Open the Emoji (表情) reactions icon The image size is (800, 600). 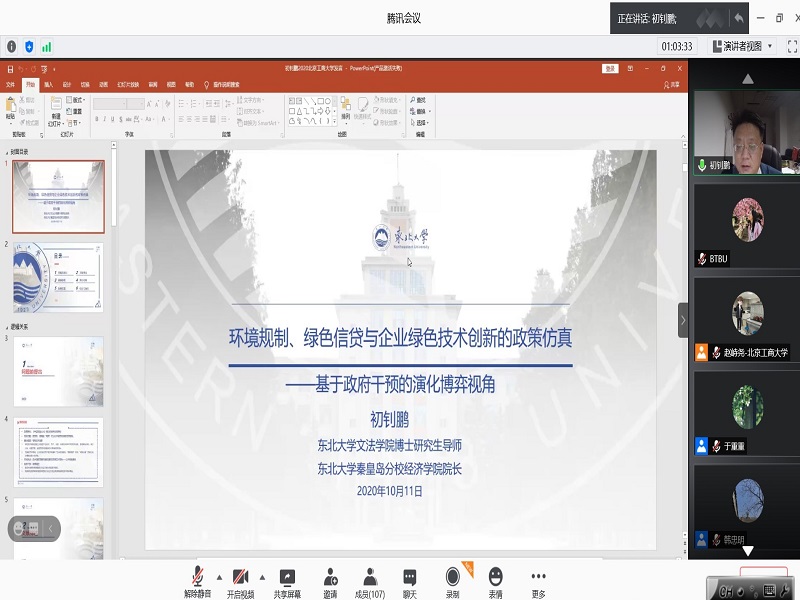coord(495,576)
